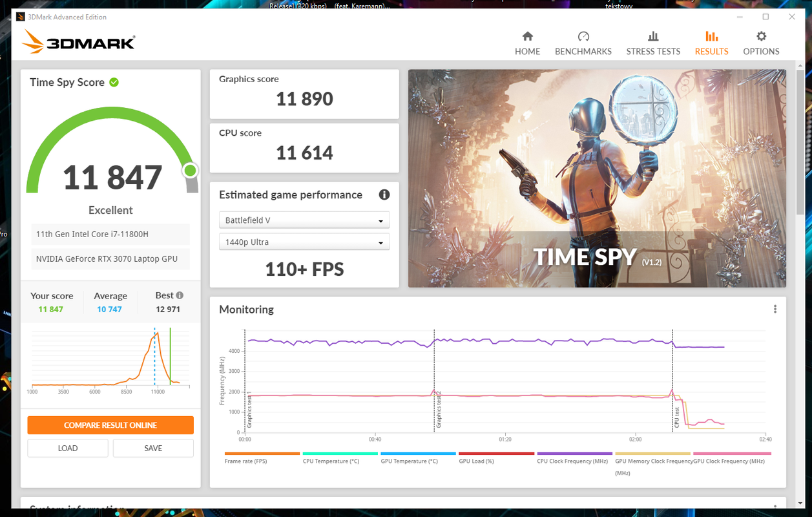This screenshot has height=517, width=812.
Task: Click the Graphics test 2 marker in chart
Action: point(439,410)
